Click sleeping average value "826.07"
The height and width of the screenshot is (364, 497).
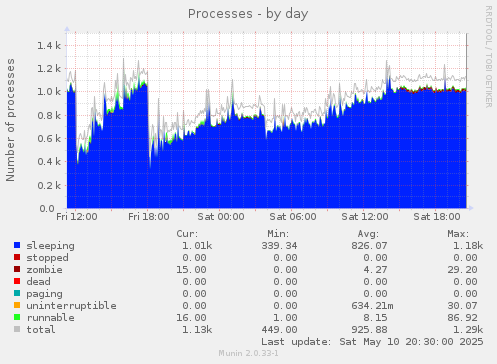coord(369,246)
